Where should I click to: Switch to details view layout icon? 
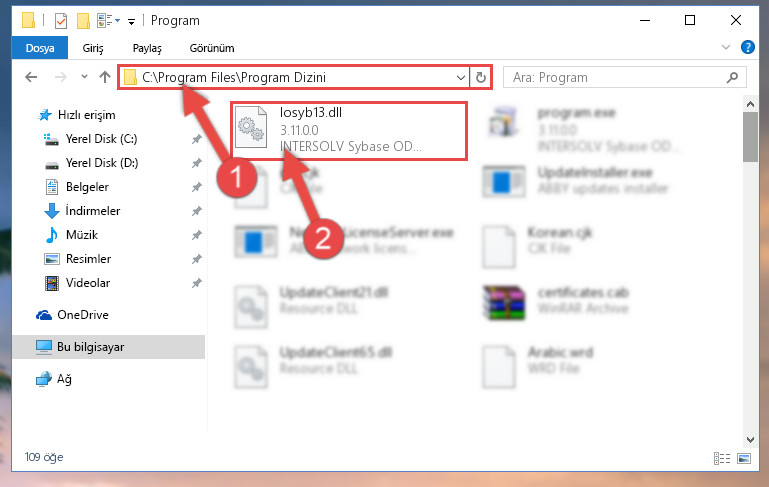click(x=722, y=458)
